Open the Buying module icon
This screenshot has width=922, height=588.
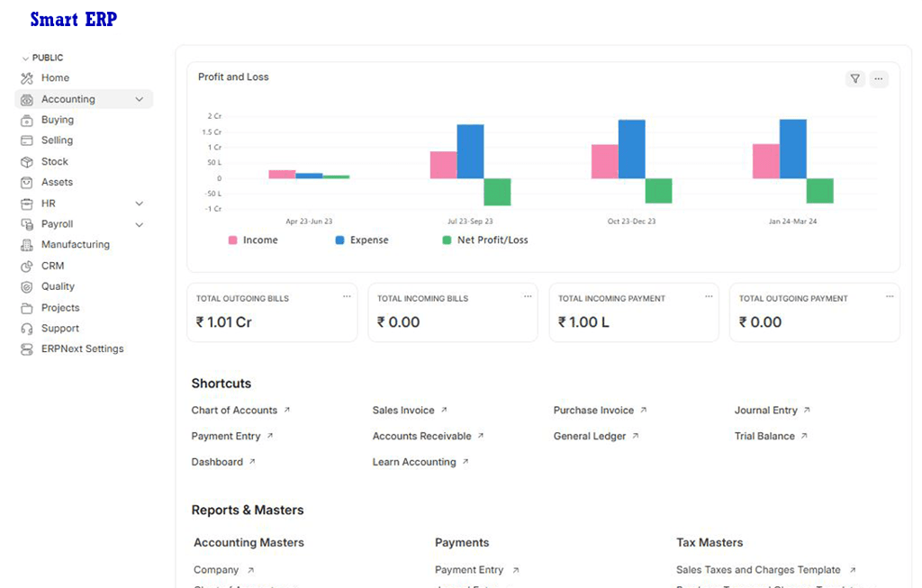pyautogui.click(x=26, y=120)
